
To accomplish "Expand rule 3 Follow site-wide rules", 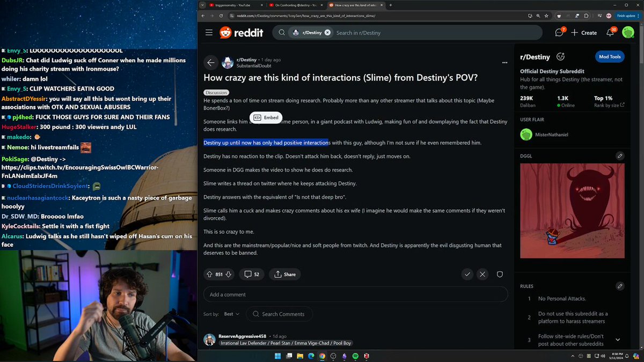I will click(618, 339).
